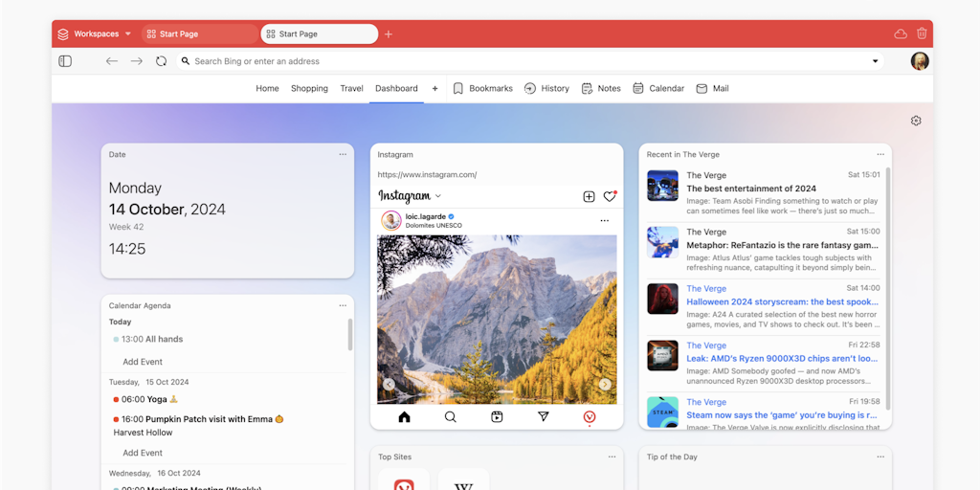Select the Dashboard tab
Screen dimensions: 980x490
pyautogui.click(x=396, y=89)
